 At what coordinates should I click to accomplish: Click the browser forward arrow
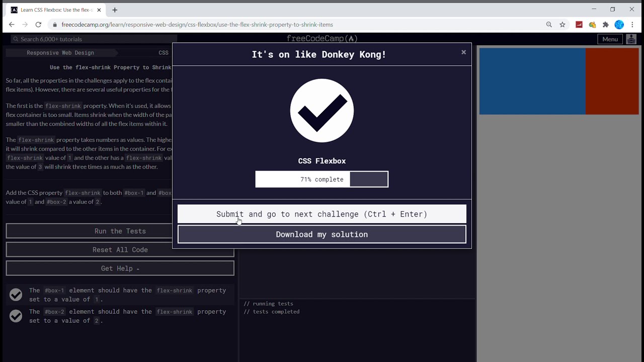[x=25, y=25]
